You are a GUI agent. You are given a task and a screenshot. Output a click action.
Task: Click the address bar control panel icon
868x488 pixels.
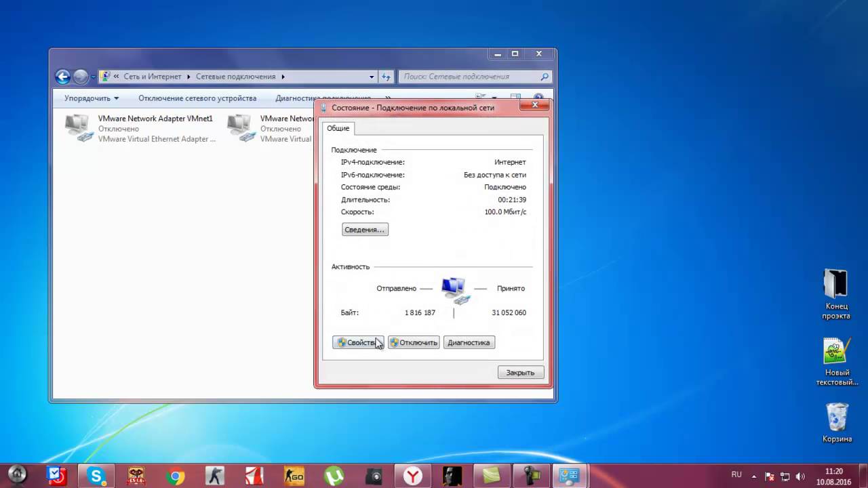tap(105, 77)
